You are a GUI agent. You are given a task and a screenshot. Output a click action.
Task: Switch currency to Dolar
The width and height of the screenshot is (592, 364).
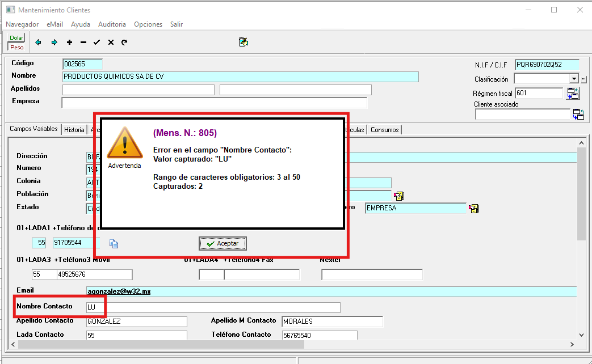pos(16,38)
